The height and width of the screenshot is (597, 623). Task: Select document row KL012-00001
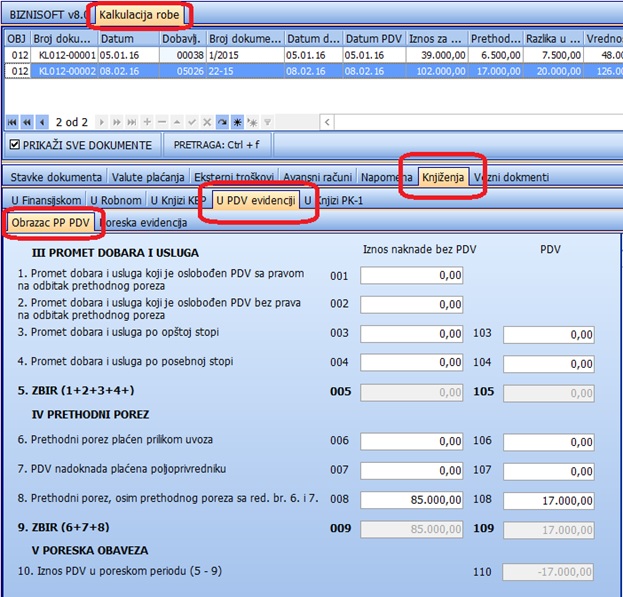pos(70,56)
